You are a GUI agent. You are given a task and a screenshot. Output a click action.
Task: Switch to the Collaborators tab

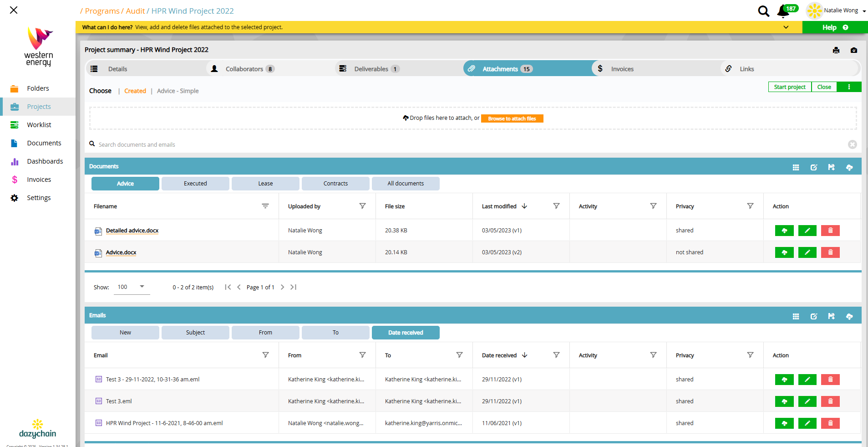tap(244, 69)
